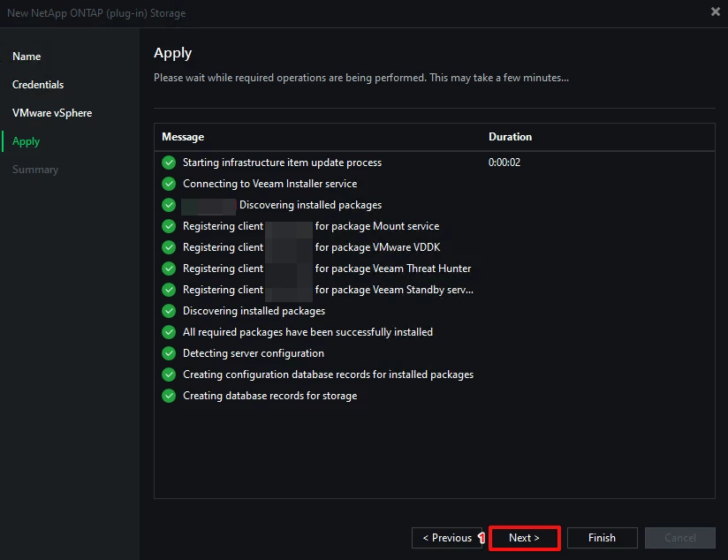Image resolution: width=728 pixels, height=560 pixels.
Task: Select the Apply step in sidebar
Action: [26, 141]
